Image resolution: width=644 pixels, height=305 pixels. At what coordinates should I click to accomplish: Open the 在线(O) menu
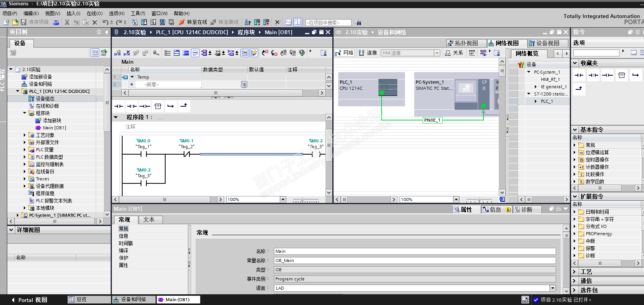coord(95,13)
